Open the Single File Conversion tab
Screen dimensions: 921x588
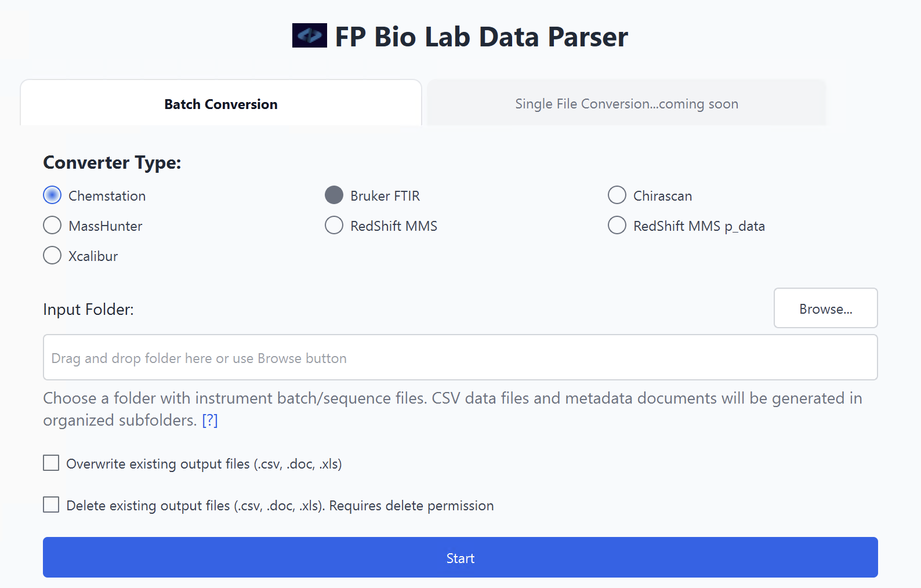pos(626,104)
